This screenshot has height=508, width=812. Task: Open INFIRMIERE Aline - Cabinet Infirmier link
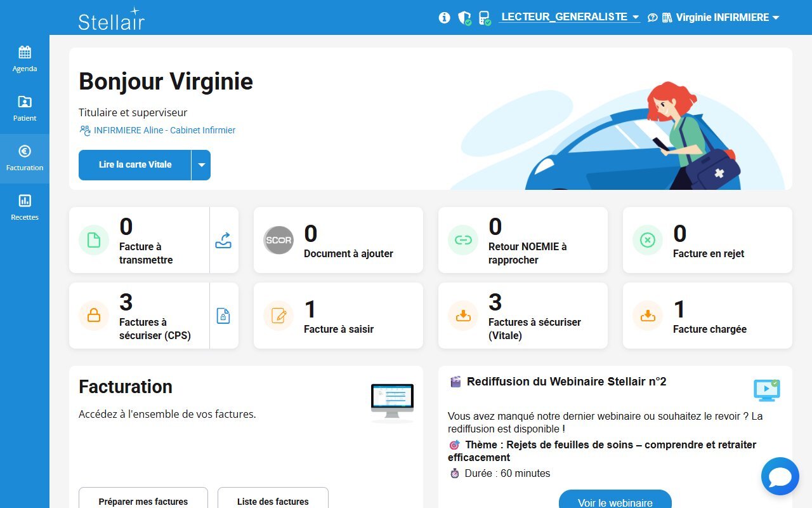tap(164, 130)
